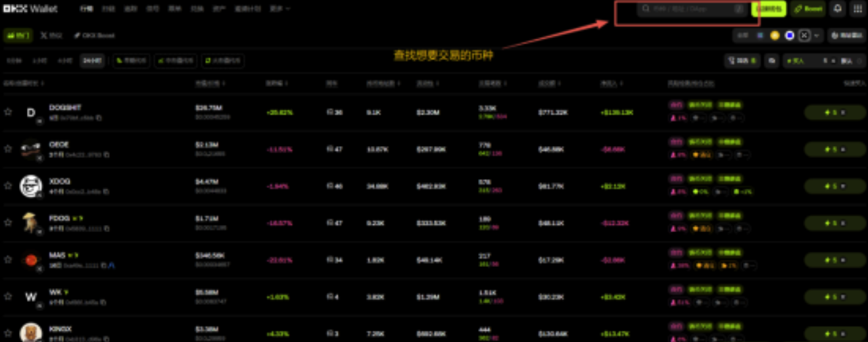Select the 24-hour timeframe tab
The width and height of the screenshot is (868, 342).
(91, 61)
